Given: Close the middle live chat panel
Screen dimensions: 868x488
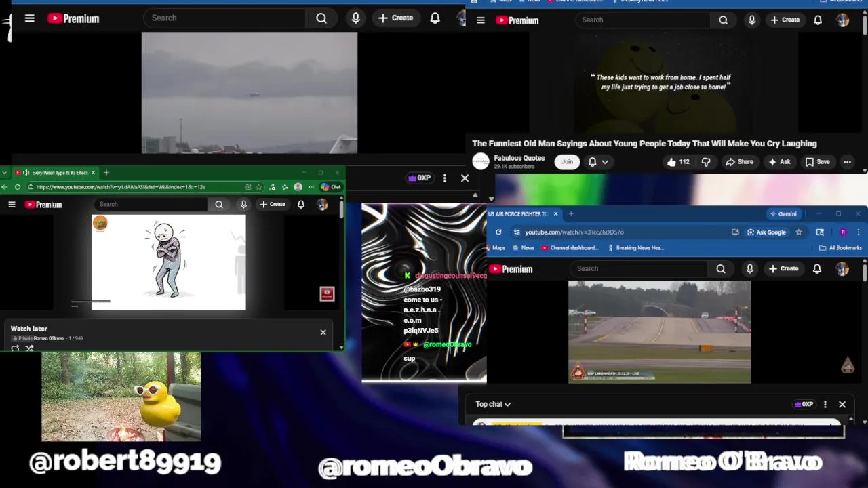Looking at the screenshot, I should 465,178.
